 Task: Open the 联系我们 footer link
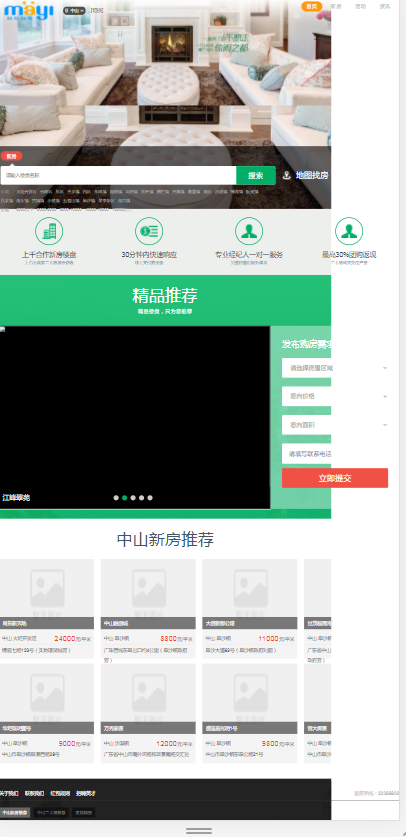(34, 793)
